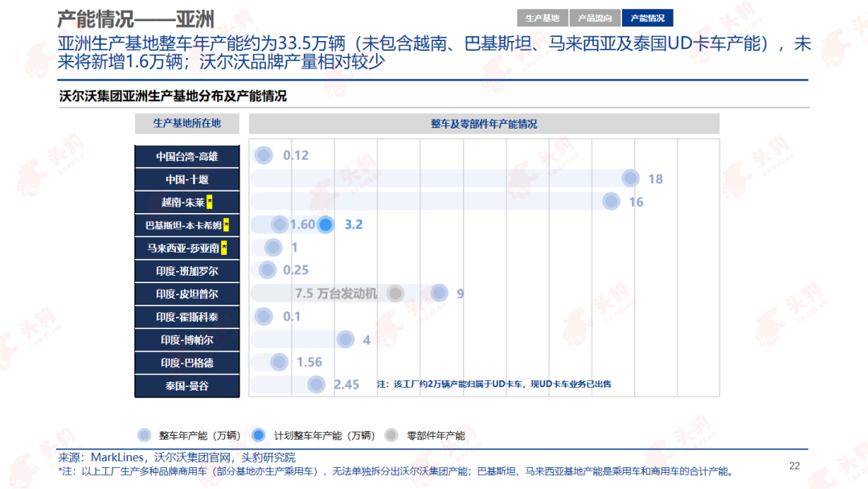
Task: Click the value 18 in 中国-十堰 row
Action: [656, 179]
